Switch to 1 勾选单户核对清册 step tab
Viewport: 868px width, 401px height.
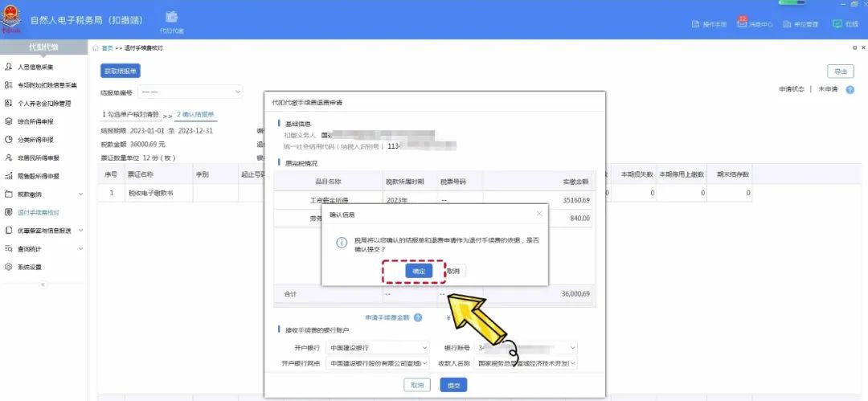click(130, 114)
